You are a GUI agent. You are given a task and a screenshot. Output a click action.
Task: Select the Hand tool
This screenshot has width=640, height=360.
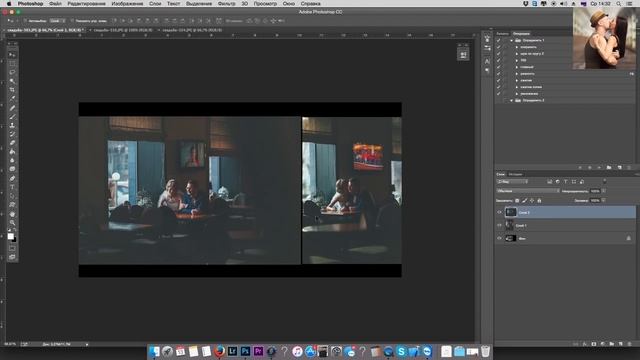pyautogui.click(x=12, y=214)
